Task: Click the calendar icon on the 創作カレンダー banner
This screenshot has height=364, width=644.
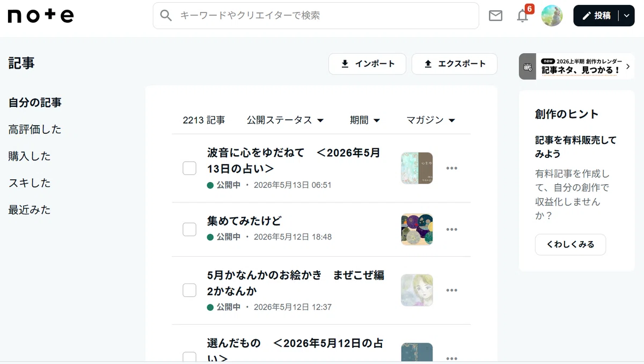Action: (x=528, y=67)
